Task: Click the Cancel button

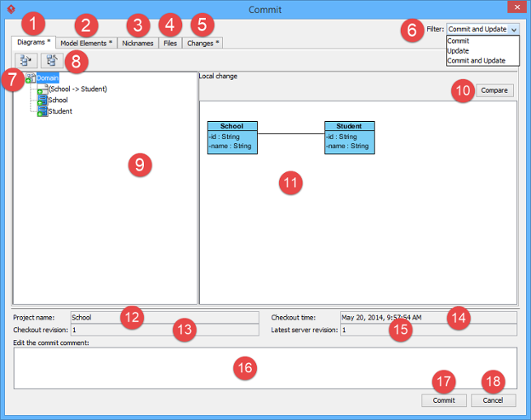Action: pyautogui.click(x=493, y=400)
